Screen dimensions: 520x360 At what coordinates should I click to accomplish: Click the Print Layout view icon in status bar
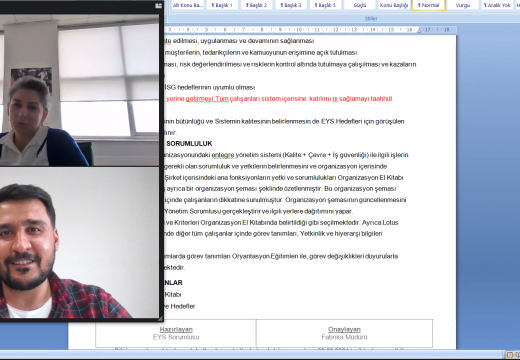pos(509,355)
